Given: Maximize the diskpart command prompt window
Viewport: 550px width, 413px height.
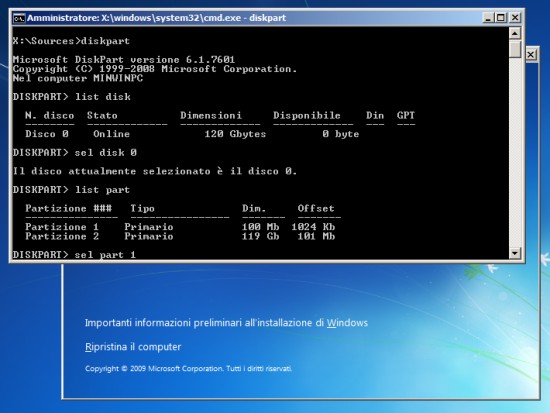Looking at the screenshot, I should pyautogui.click(x=501, y=18).
